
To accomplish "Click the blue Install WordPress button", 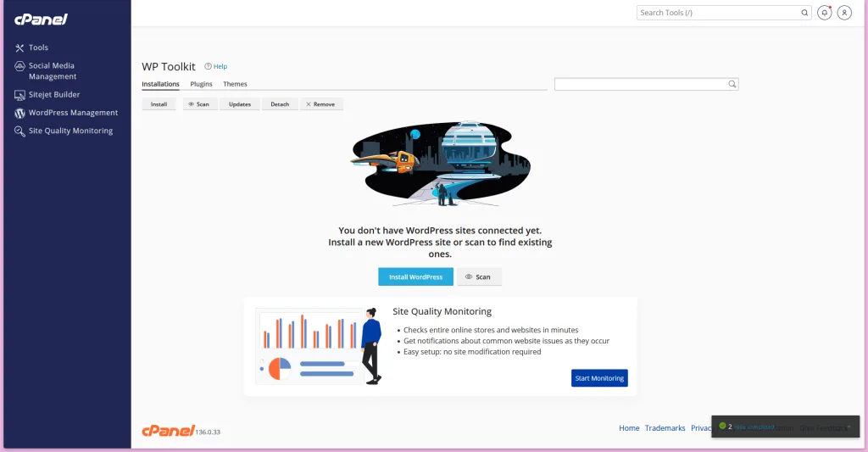I will coord(415,277).
